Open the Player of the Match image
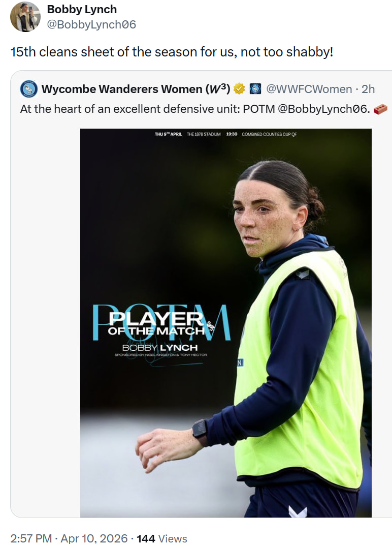Image resolution: width=392 pixels, height=545 pixels. (225, 323)
